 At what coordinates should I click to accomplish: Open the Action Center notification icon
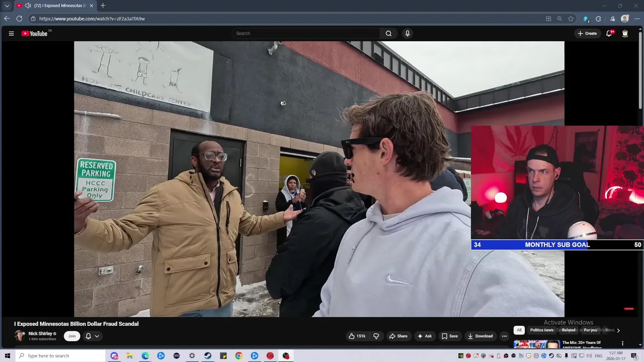pos(634,356)
